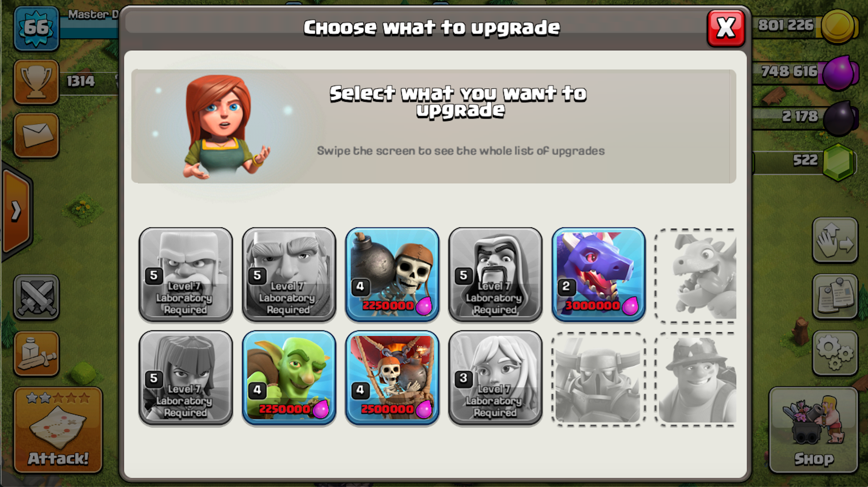Tap the locked Wizard upgrade card
Image resolution: width=868 pixels, height=487 pixels.
click(x=495, y=275)
